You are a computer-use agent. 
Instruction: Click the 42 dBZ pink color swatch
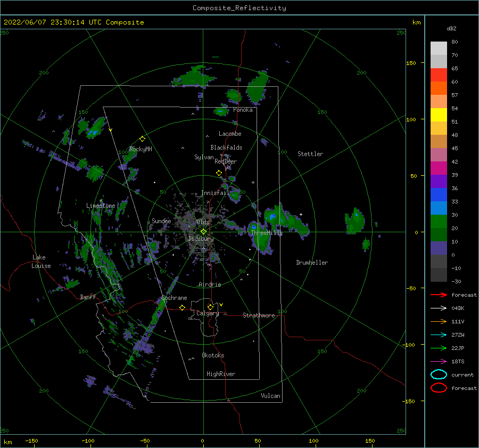(439, 154)
